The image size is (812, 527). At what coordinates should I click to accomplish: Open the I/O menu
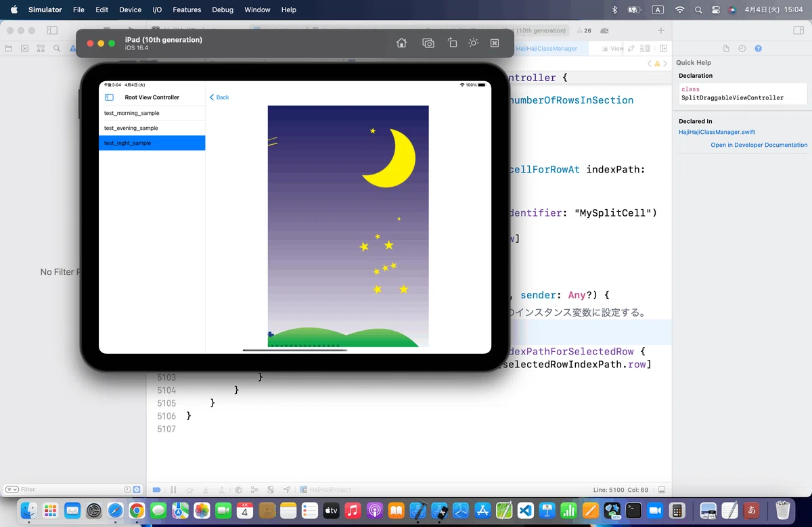[157, 9]
